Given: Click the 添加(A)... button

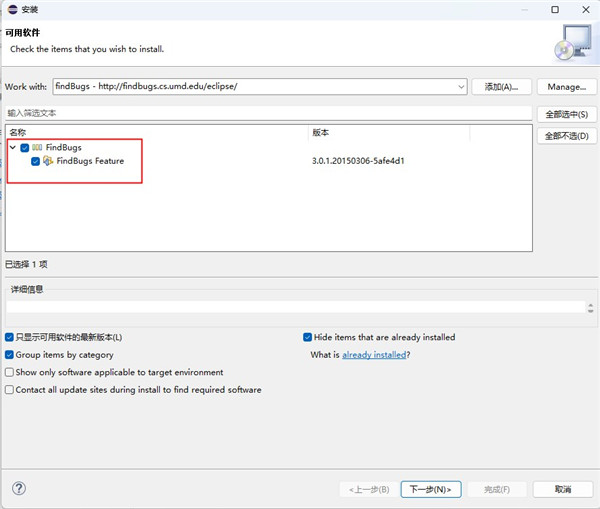Looking at the screenshot, I should (502, 87).
